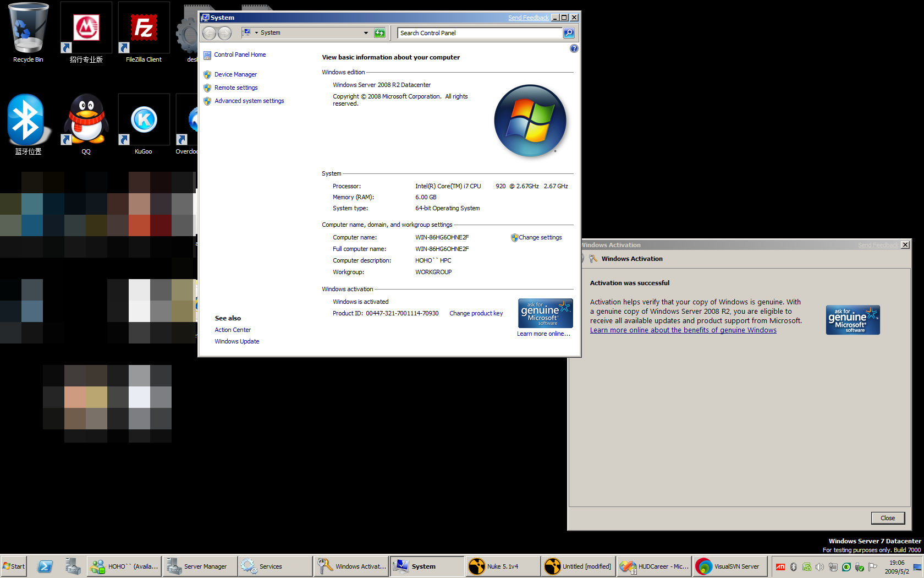Click the Bluetooth system tray icon

tap(793, 567)
